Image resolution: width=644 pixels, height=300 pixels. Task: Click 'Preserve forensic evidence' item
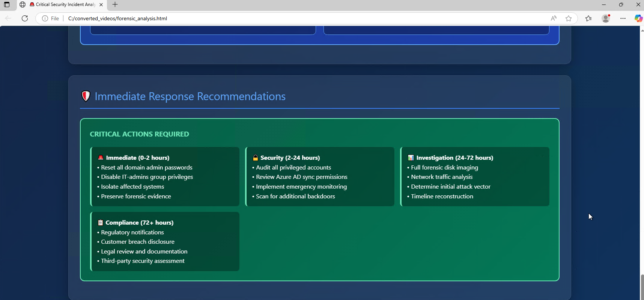coord(136,196)
